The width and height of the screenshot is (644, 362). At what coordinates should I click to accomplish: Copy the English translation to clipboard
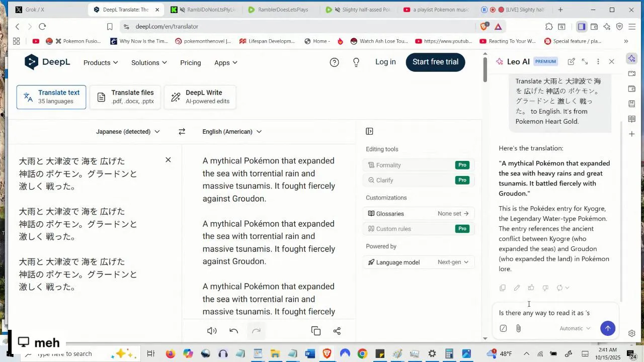click(316, 331)
